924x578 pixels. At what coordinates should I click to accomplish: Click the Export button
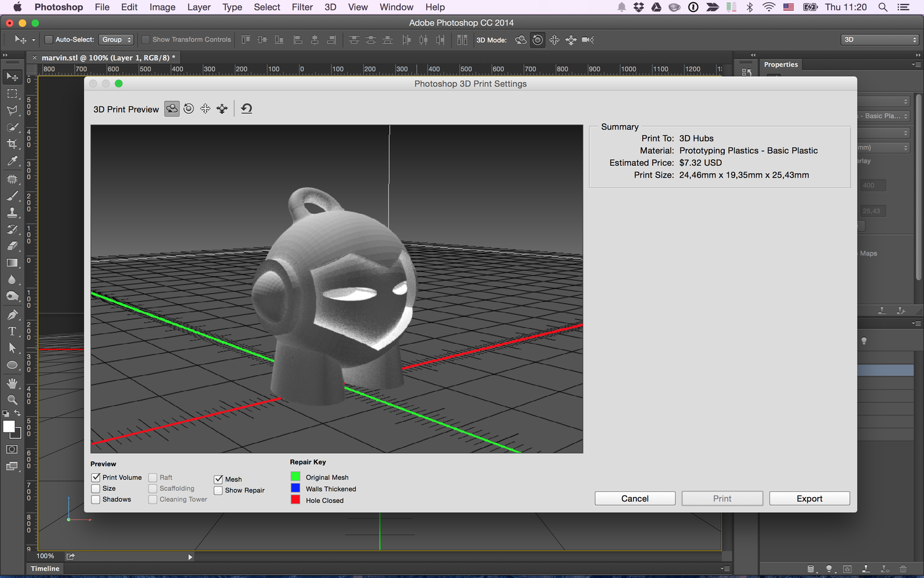(x=809, y=498)
